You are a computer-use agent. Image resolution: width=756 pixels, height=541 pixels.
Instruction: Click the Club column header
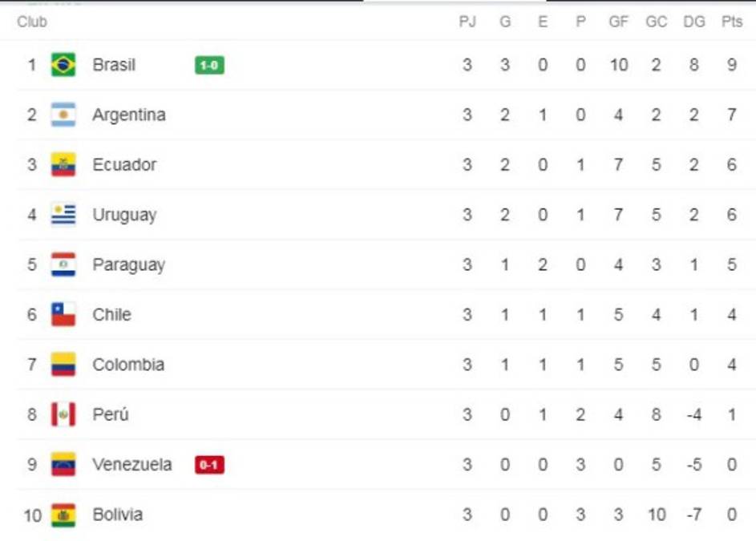tap(32, 22)
